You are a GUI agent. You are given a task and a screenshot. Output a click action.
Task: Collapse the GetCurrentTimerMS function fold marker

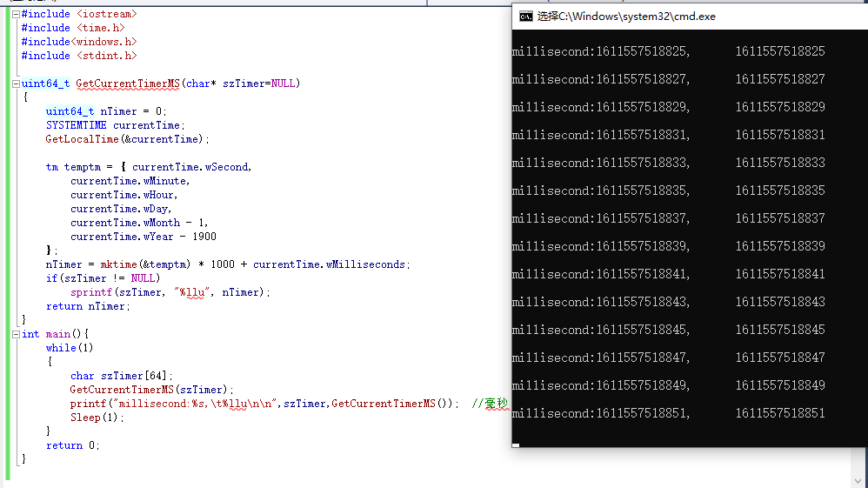tap(16, 84)
